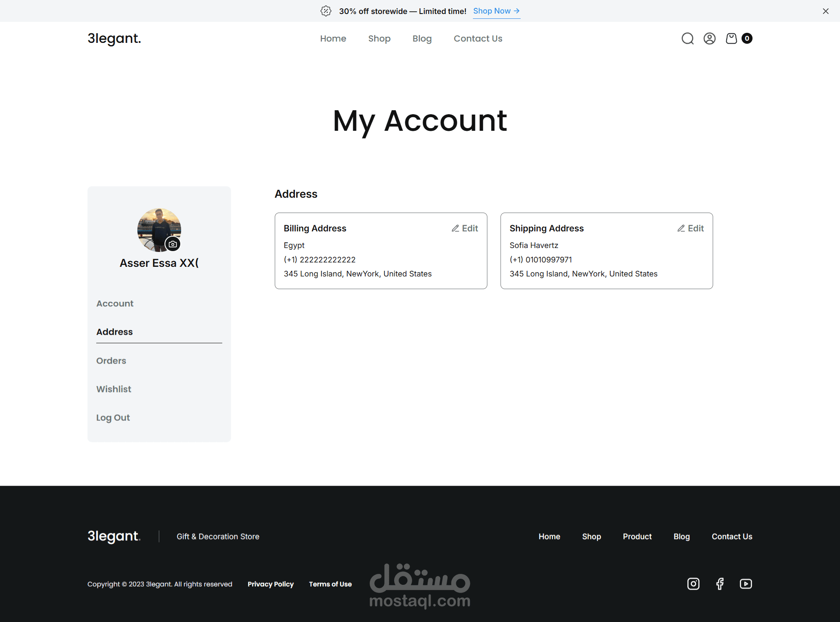Open the Facebook footer icon

point(720,584)
